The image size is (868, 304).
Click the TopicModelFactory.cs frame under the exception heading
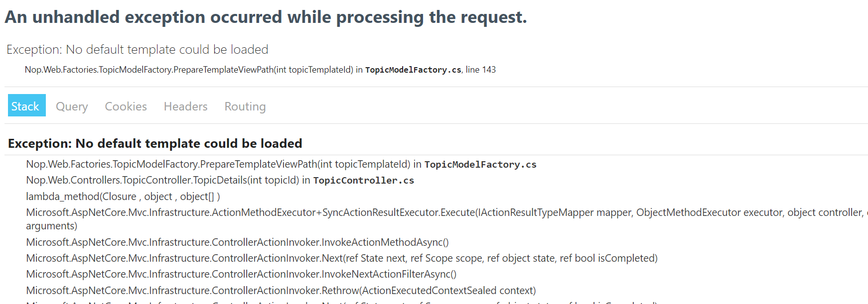click(480, 164)
